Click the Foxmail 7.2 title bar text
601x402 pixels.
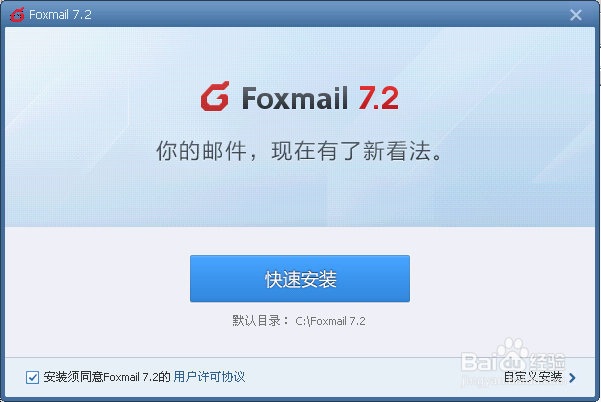tap(60, 15)
